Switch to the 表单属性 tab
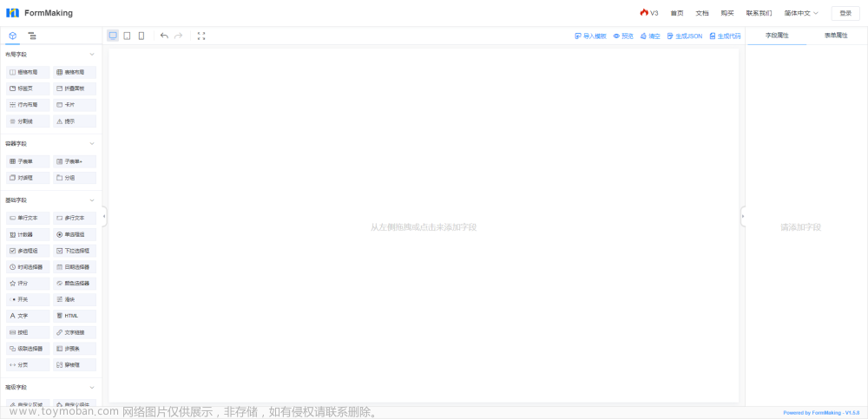This screenshot has width=868, height=419. click(x=835, y=36)
